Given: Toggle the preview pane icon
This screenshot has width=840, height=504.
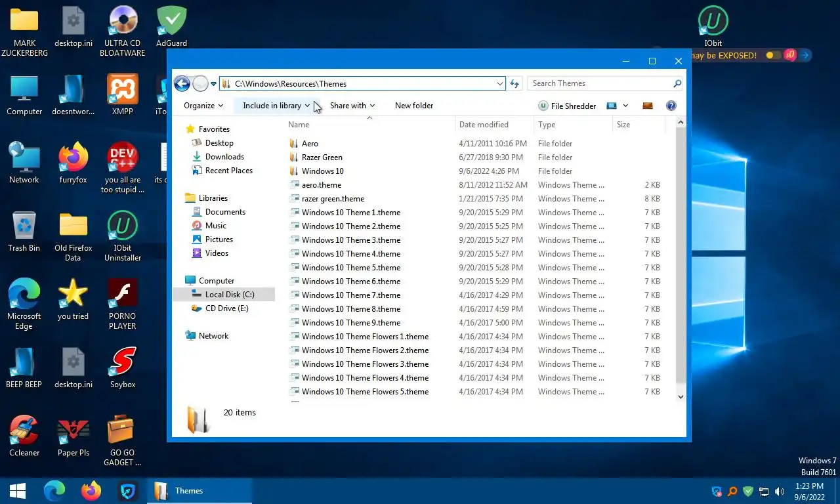Looking at the screenshot, I should [648, 106].
